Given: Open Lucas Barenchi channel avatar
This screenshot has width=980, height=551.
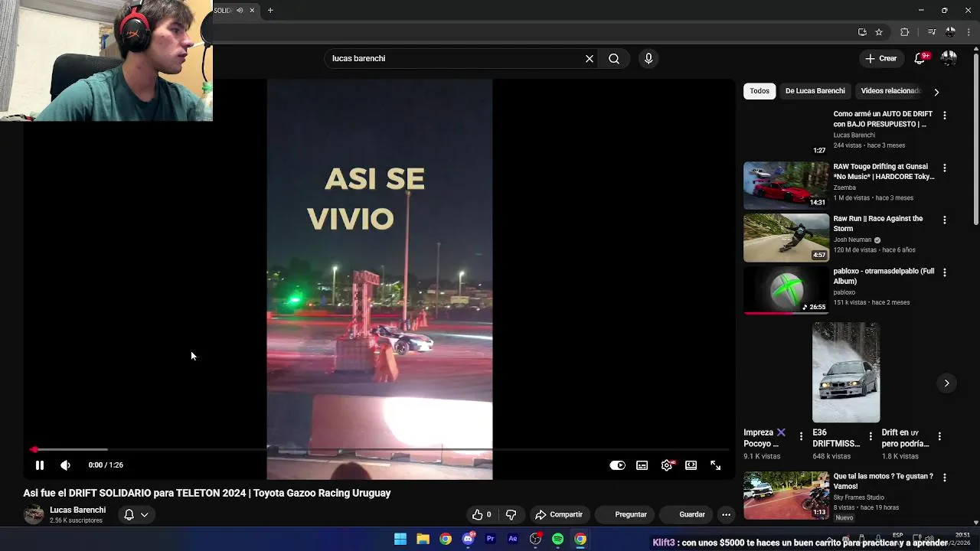Looking at the screenshot, I should click(34, 515).
